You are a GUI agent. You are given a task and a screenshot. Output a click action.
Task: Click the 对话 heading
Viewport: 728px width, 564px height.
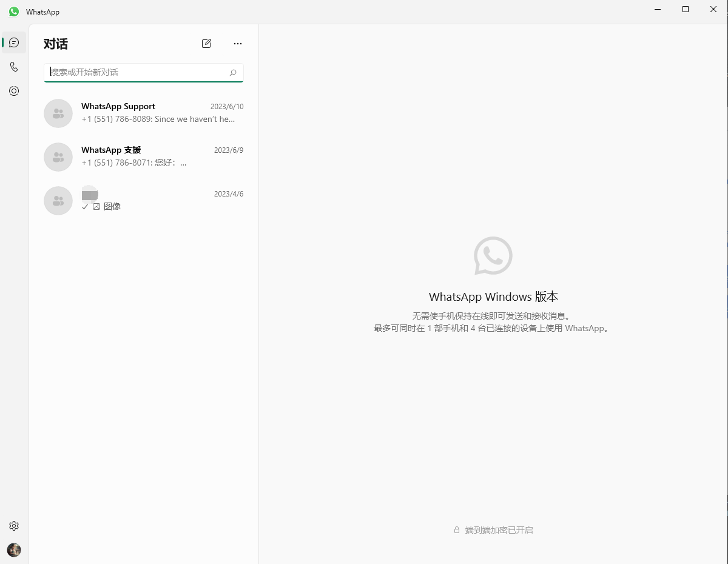pyautogui.click(x=56, y=44)
